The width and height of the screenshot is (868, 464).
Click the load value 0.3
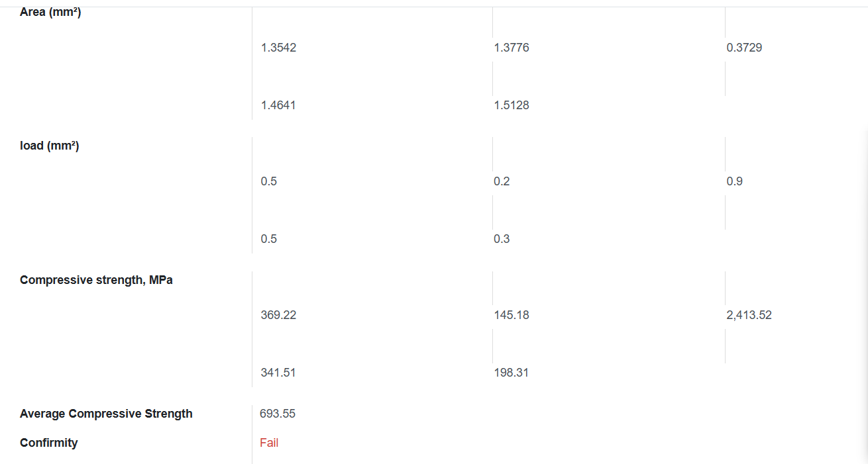pyautogui.click(x=502, y=239)
